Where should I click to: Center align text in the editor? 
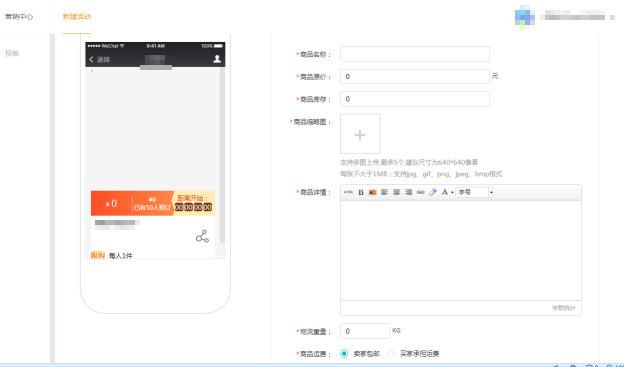pyautogui.click(x=396, y=192)
